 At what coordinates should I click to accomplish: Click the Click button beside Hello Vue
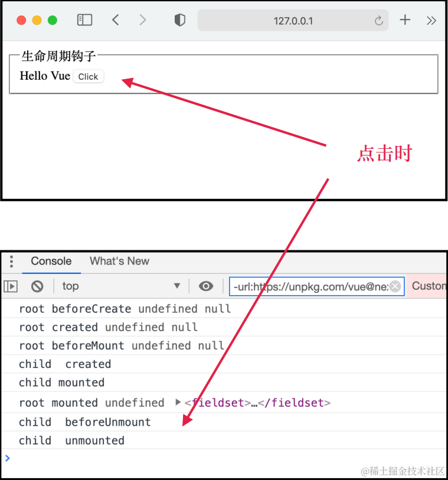point(88,76)
